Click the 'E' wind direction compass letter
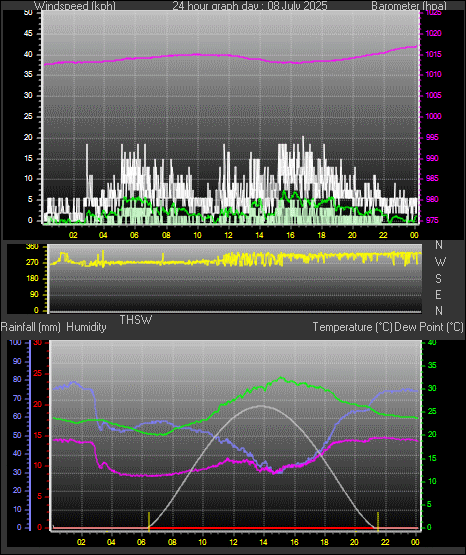The height and width of the screenshot is (555, 466). pyautogui.click(x=438, y=294)
